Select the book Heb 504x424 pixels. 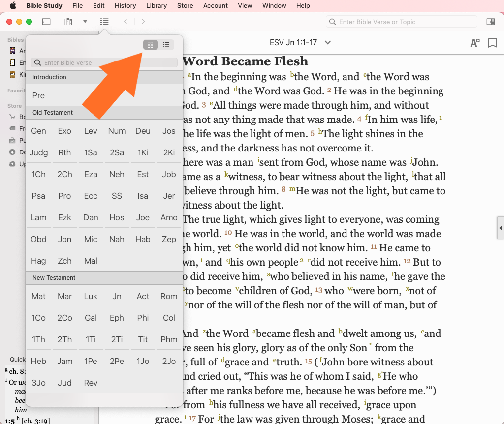click(x=38, y=362)
